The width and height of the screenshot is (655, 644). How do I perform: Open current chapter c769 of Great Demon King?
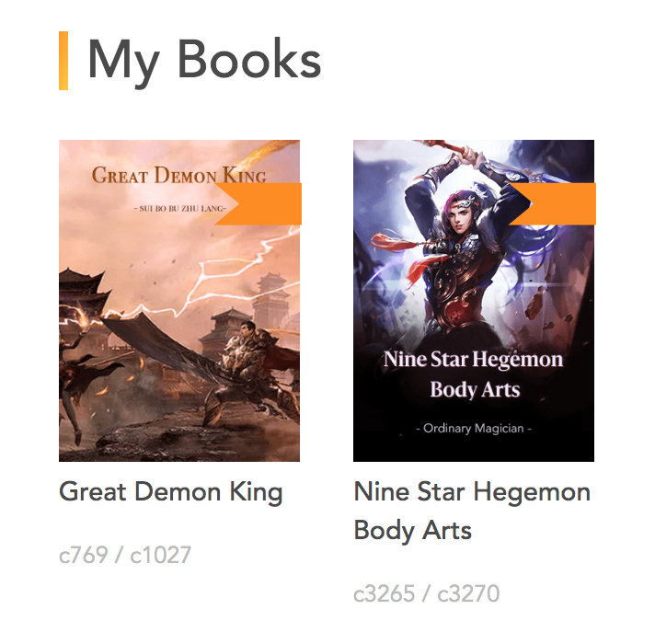[84, 555]
